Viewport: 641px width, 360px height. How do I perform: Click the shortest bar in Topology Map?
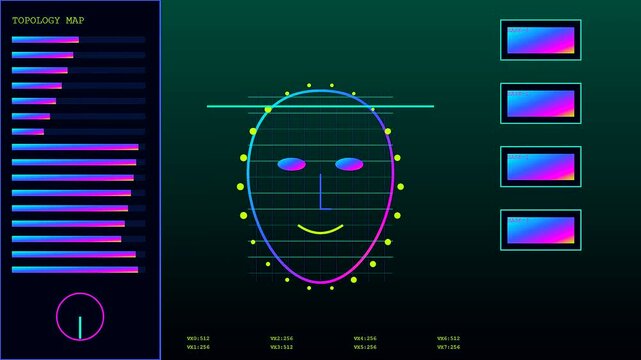point(78,132)
